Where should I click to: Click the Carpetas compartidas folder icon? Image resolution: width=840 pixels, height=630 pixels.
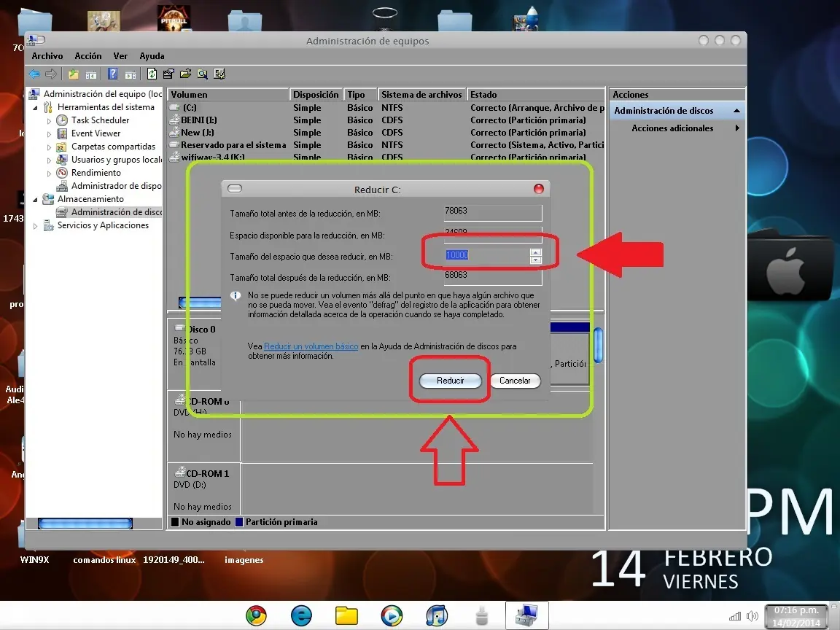click(62, 147)
